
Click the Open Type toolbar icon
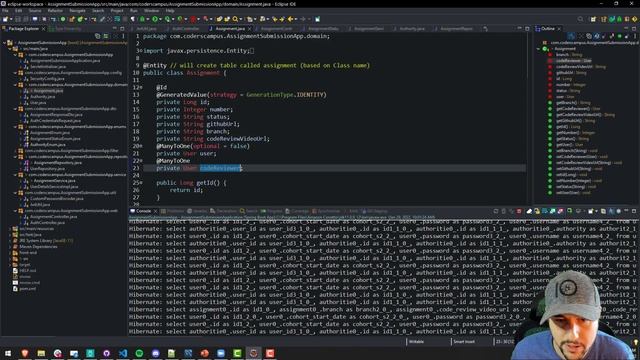pyautogui.click(x=219, y=19)
